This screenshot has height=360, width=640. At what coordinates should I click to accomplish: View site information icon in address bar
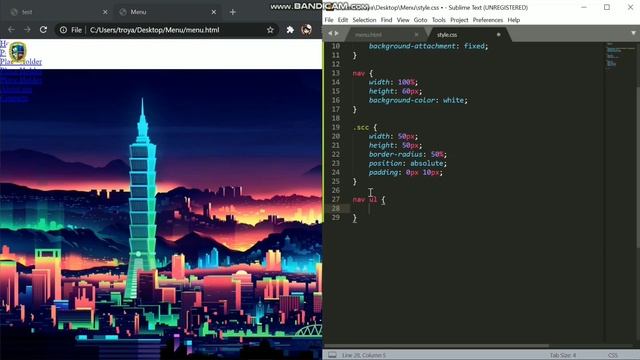click(63, 30)
